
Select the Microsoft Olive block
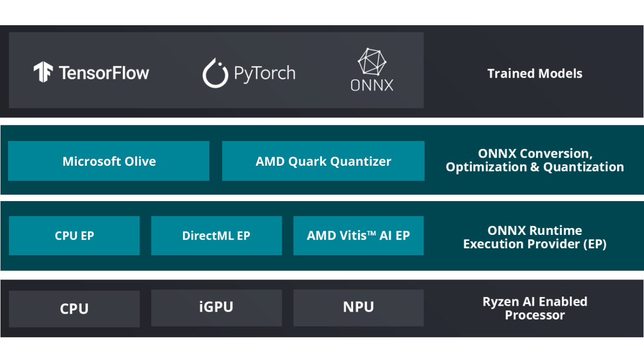[x=108, y=161]
